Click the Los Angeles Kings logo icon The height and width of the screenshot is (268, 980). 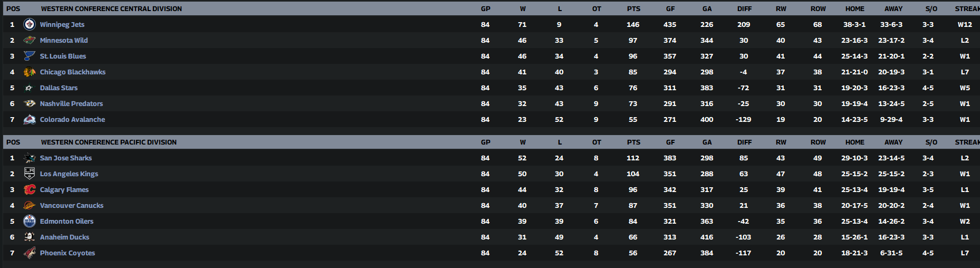pyautogui.click(x=30, y=174)
